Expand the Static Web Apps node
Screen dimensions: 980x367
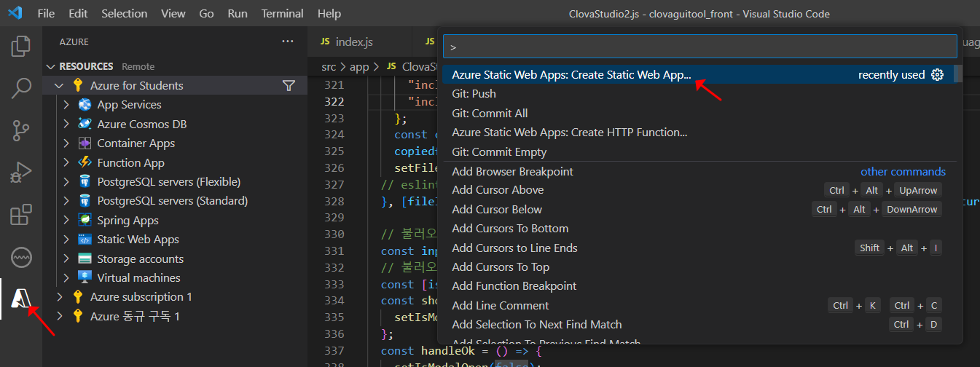(x=66, y=240)
